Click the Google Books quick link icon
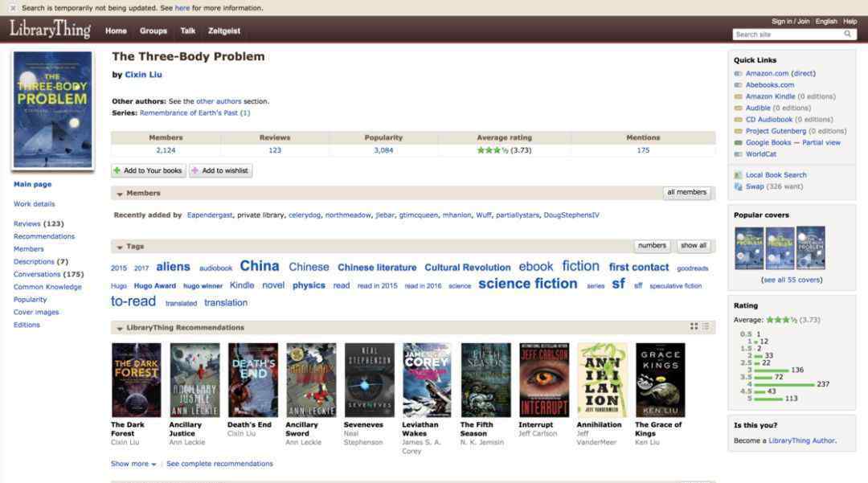 [738, 143]
